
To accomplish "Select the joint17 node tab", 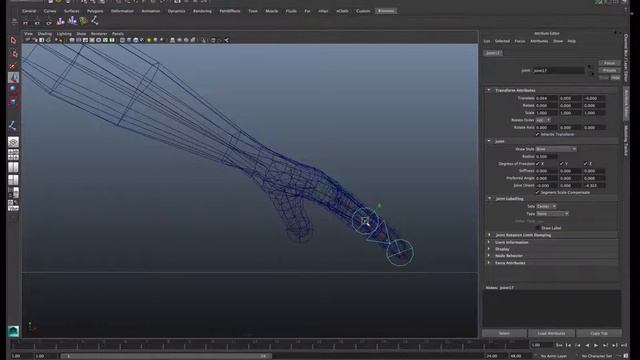I will tap(493, 53).
